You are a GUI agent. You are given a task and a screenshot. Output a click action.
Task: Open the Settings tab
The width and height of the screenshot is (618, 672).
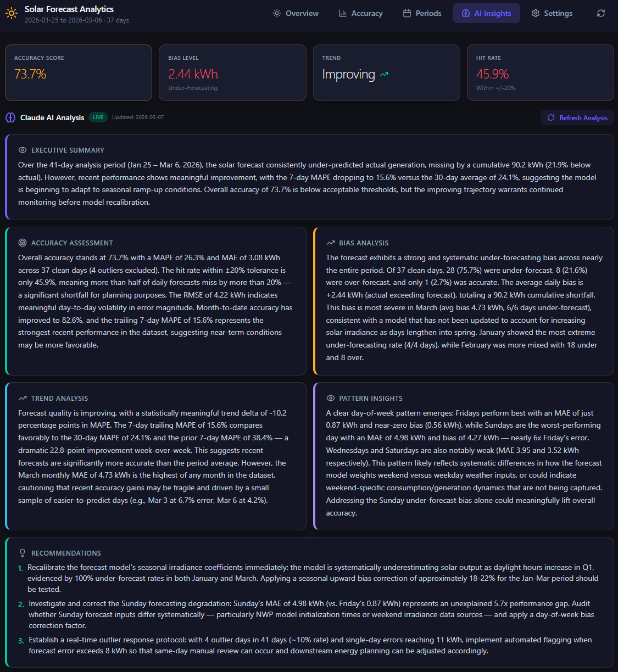(x=552, y=13)
